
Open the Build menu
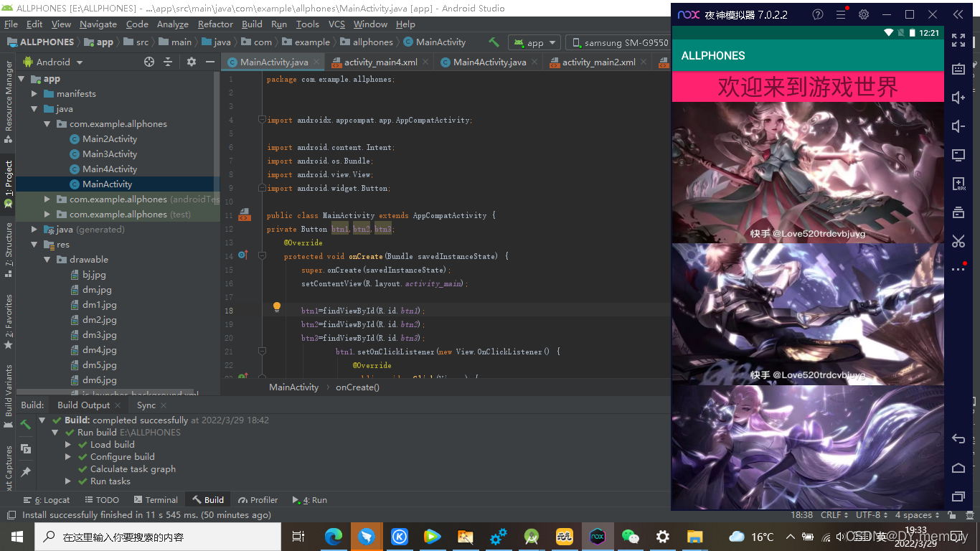click(252, 24)
